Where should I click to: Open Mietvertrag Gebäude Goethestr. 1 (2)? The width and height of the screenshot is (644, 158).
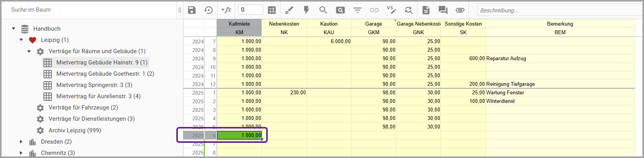(105, 74)
